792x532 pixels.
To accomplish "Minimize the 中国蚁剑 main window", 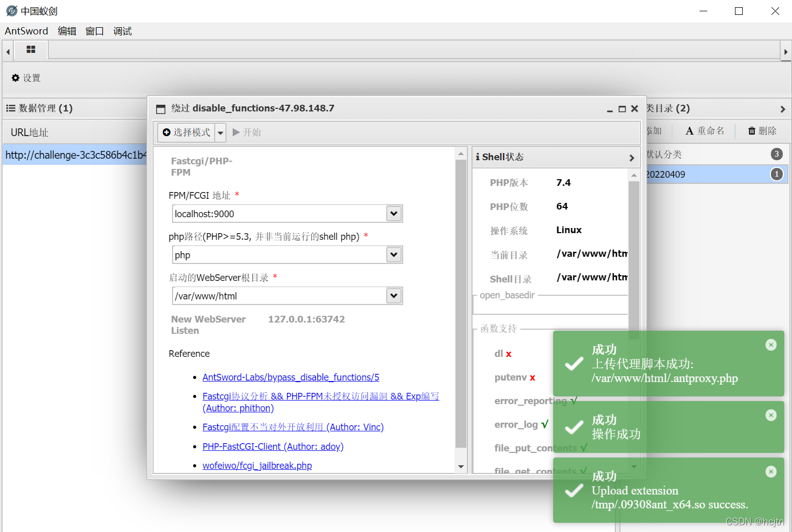I will tap(703, 11).
